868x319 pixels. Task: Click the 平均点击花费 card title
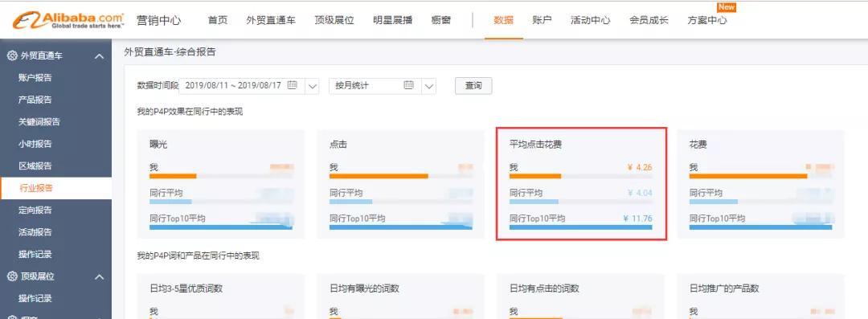535,145
